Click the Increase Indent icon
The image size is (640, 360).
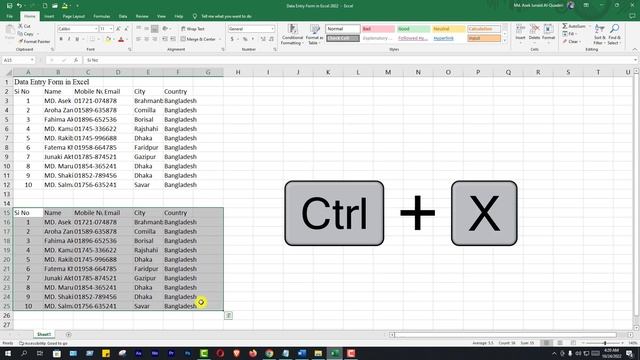point(173,39)
